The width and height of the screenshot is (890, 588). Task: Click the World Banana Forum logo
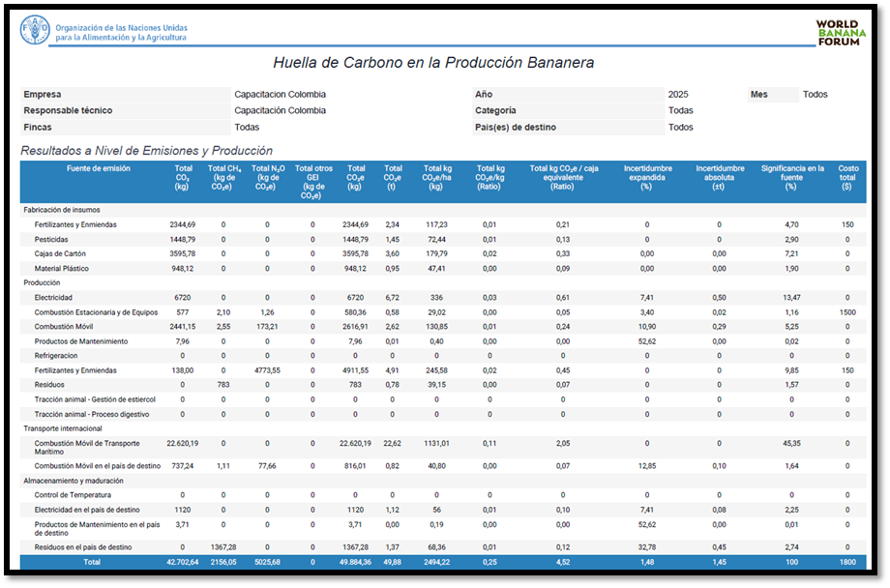pos(841,33)
